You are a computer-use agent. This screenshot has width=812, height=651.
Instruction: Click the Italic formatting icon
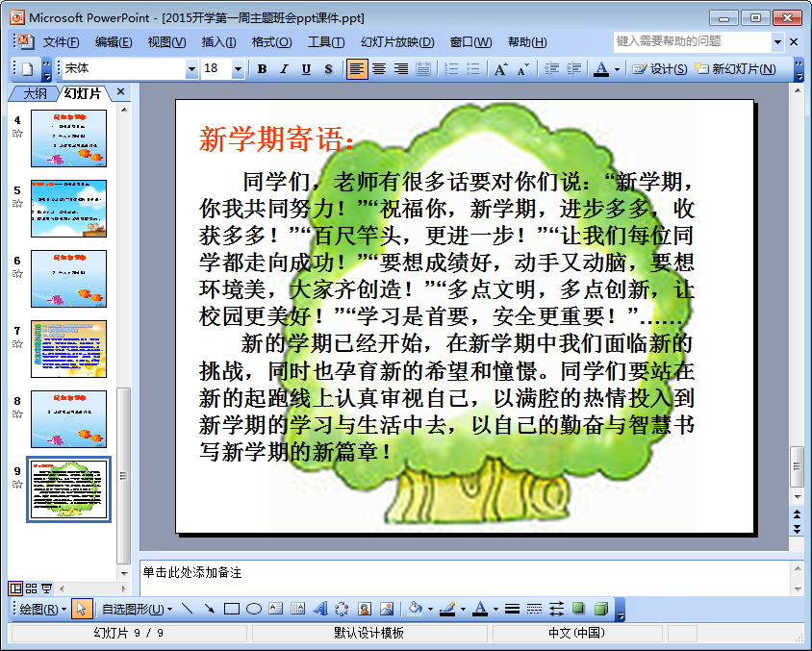(x=284, y=69)
